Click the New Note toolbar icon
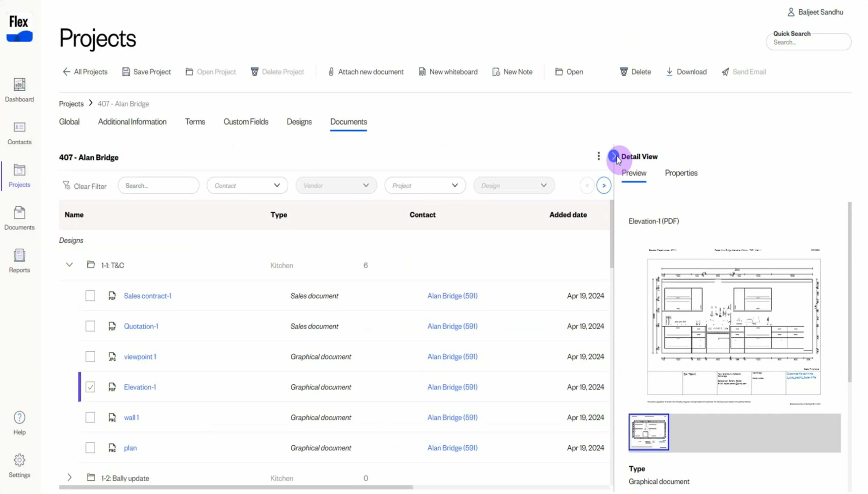This screenshot has width=868, height=494. coord(496,71)
